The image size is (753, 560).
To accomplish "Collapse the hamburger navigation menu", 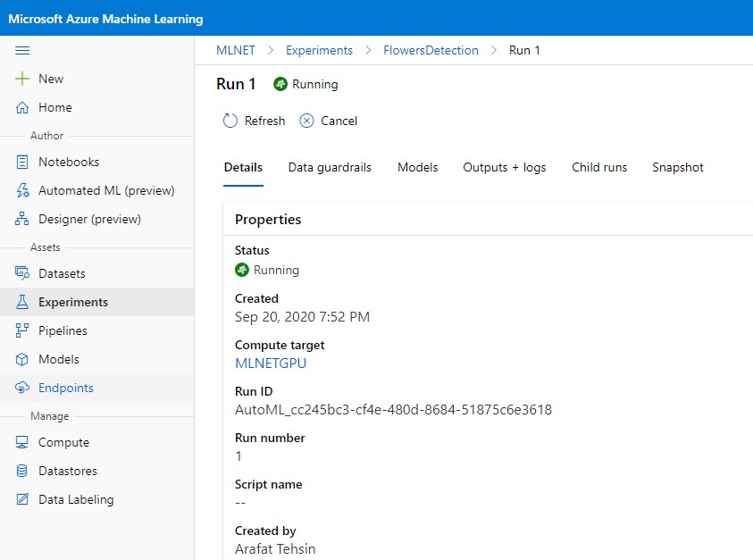I will tap(23, 51).
